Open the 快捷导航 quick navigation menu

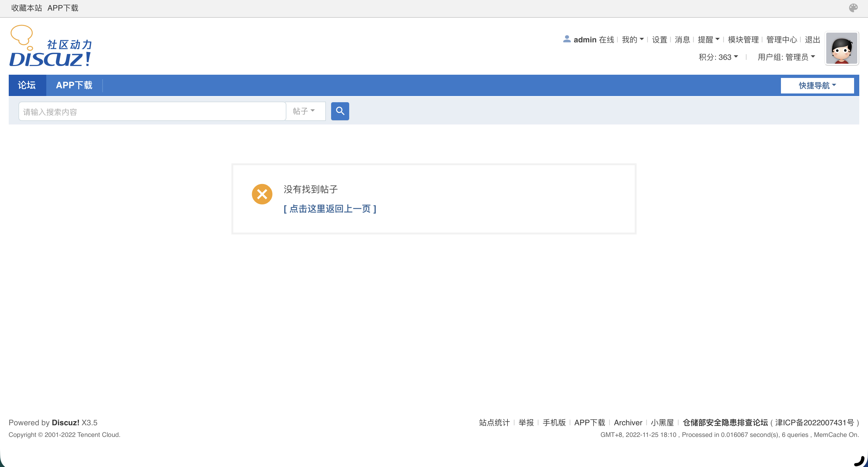pos(817,85)
